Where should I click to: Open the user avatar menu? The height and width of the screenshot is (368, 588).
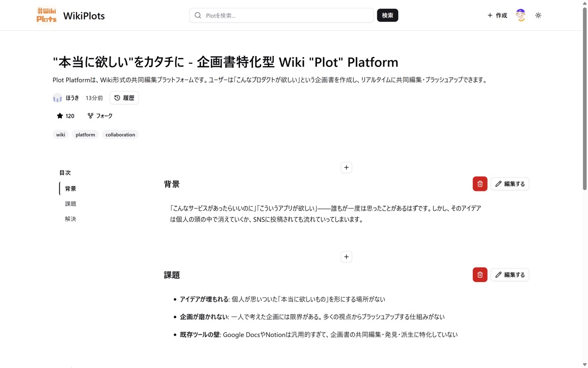click(520, 15)
